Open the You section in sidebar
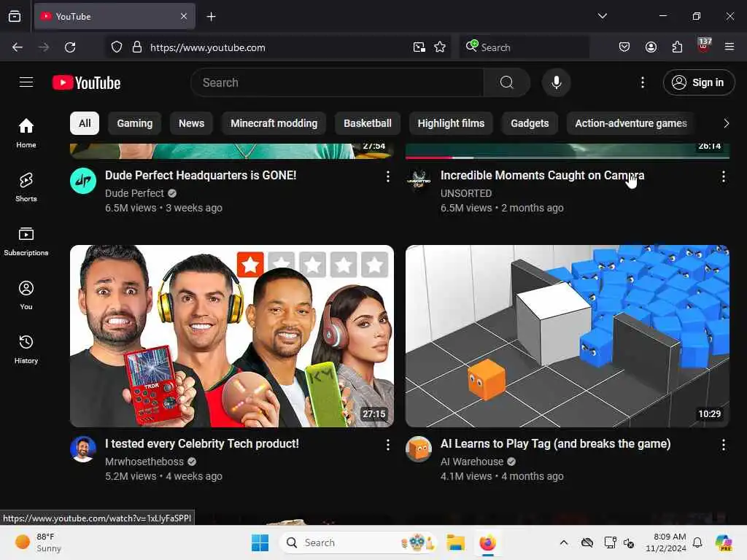This screenshot has width=747, height=560. coord(26,295)
